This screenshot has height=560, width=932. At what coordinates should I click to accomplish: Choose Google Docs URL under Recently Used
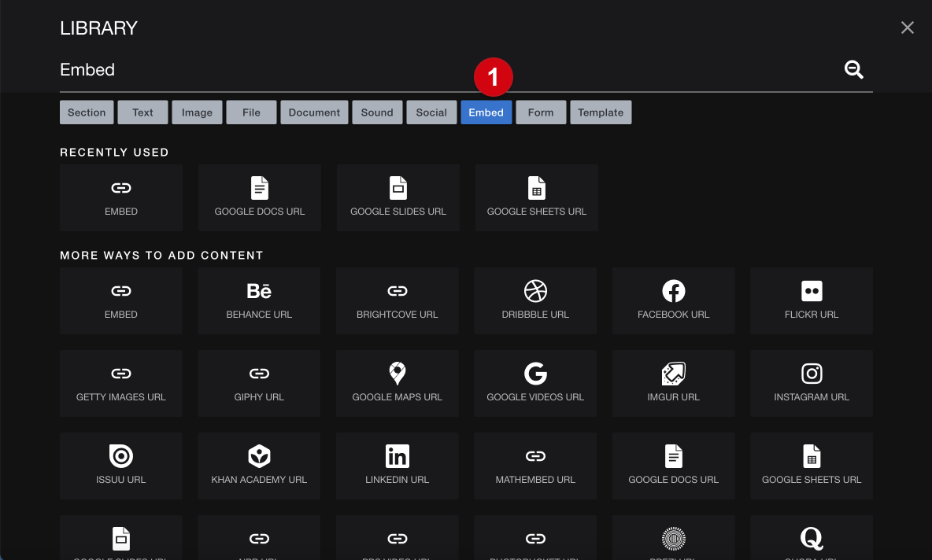(x=260, y=197)
